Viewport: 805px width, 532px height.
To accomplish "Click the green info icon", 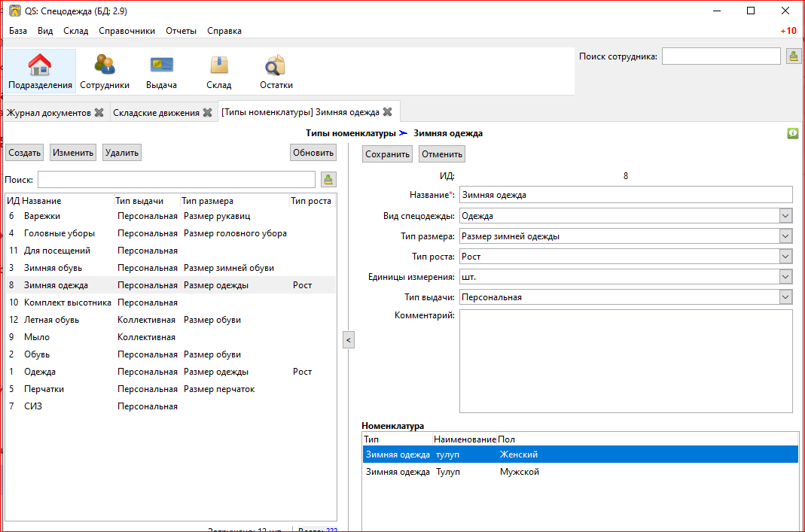I will coord(792,133).
